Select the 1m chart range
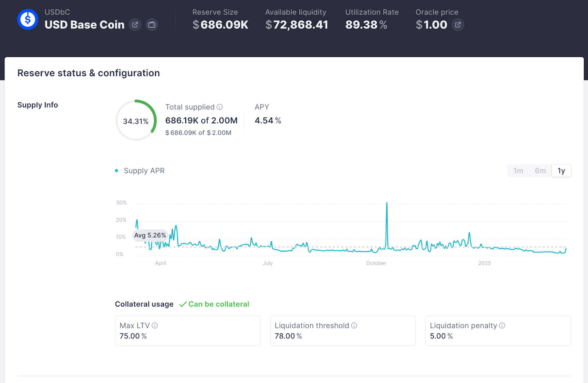 (x=518, y=171)
